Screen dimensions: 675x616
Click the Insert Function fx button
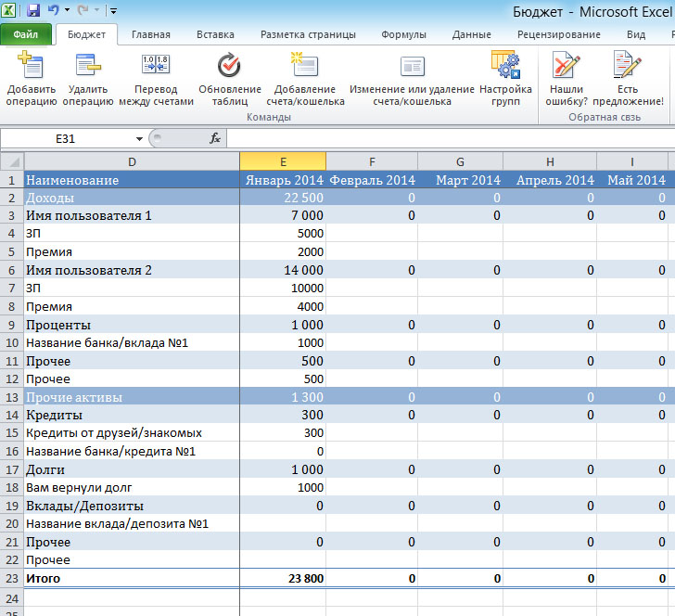click(x=215, y=138)
